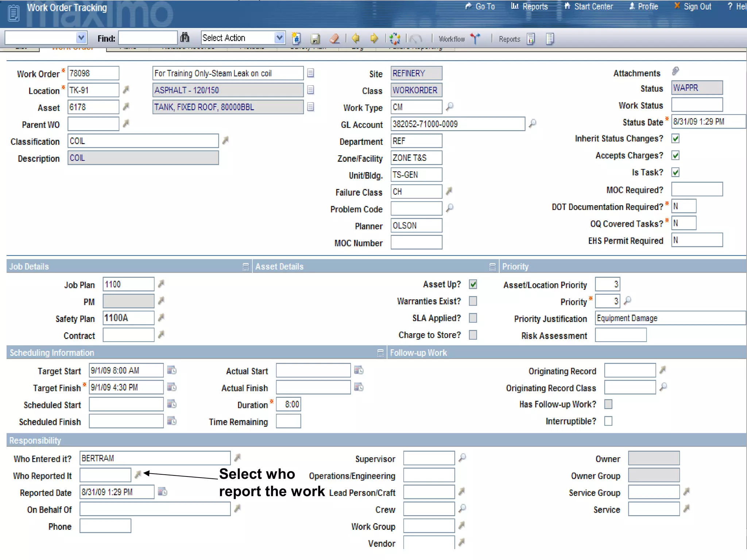Enable Interruptible checkbox

tap(608, 421)
